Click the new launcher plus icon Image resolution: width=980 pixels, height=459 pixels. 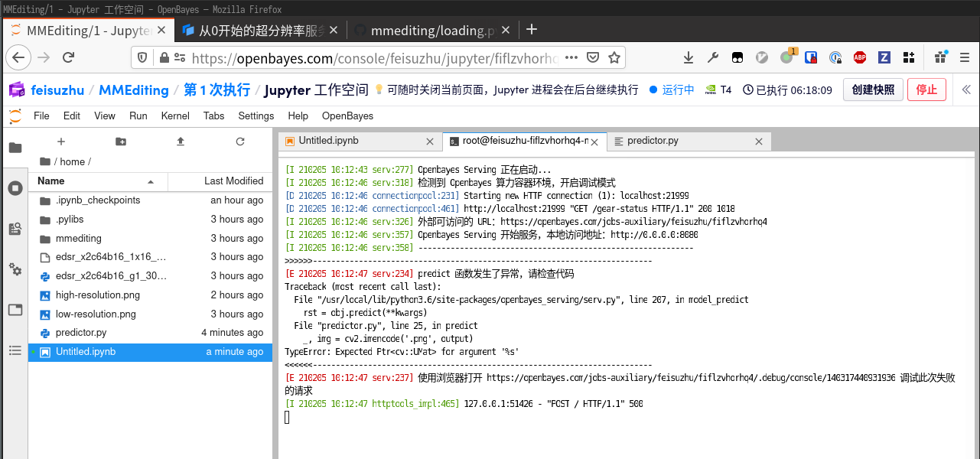point(61,142)
